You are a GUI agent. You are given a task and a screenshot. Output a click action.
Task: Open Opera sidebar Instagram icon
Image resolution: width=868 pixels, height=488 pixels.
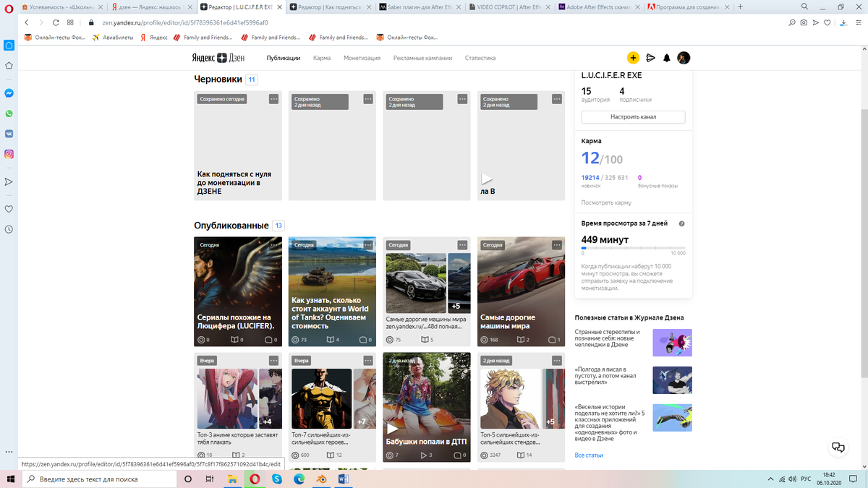click(x=9, y=154)
